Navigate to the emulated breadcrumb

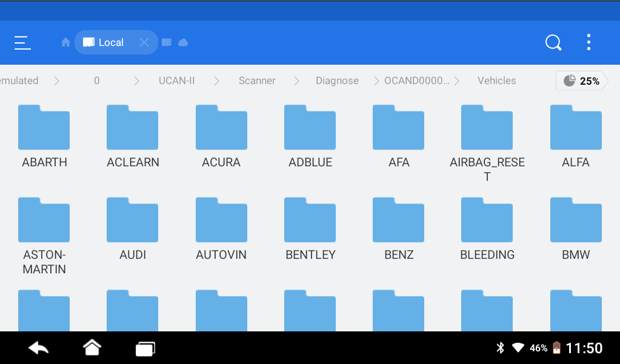[x=19, y=81]
